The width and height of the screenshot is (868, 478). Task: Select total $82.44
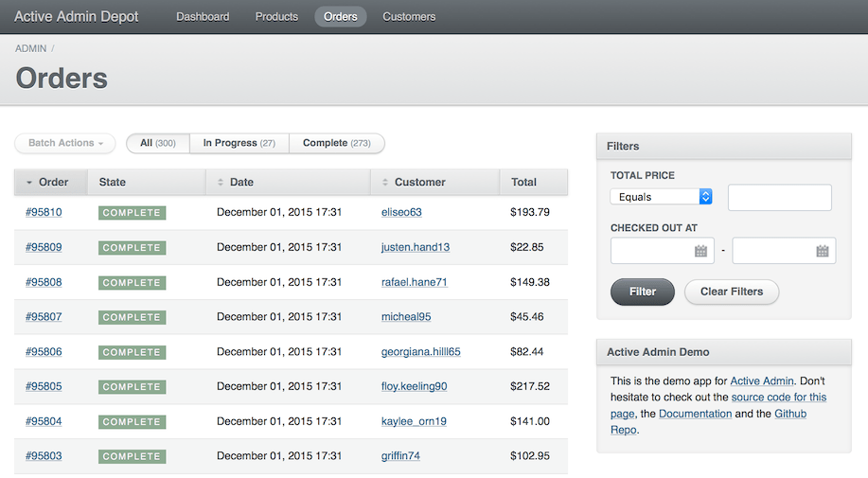pos(526,352)
